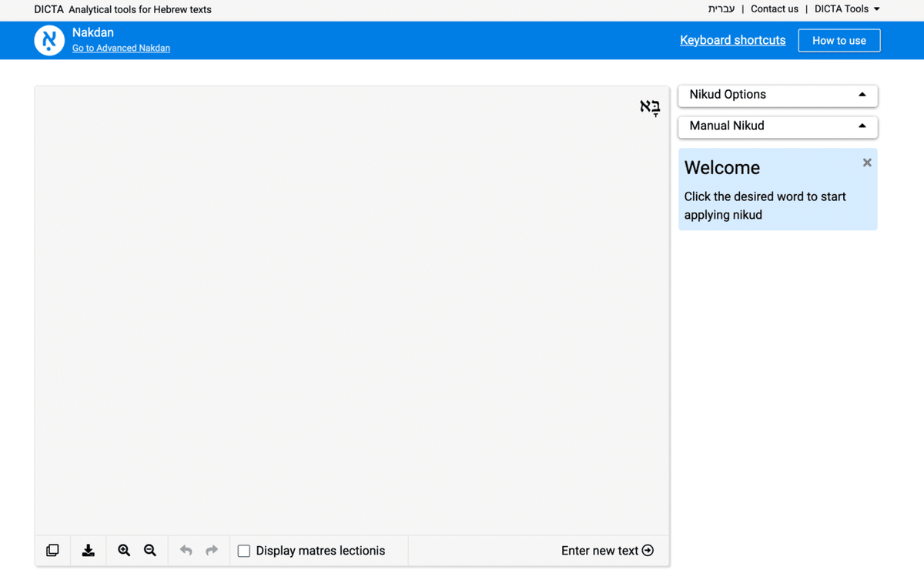Go to Advanced Nakdan link

tap(121, 48)
